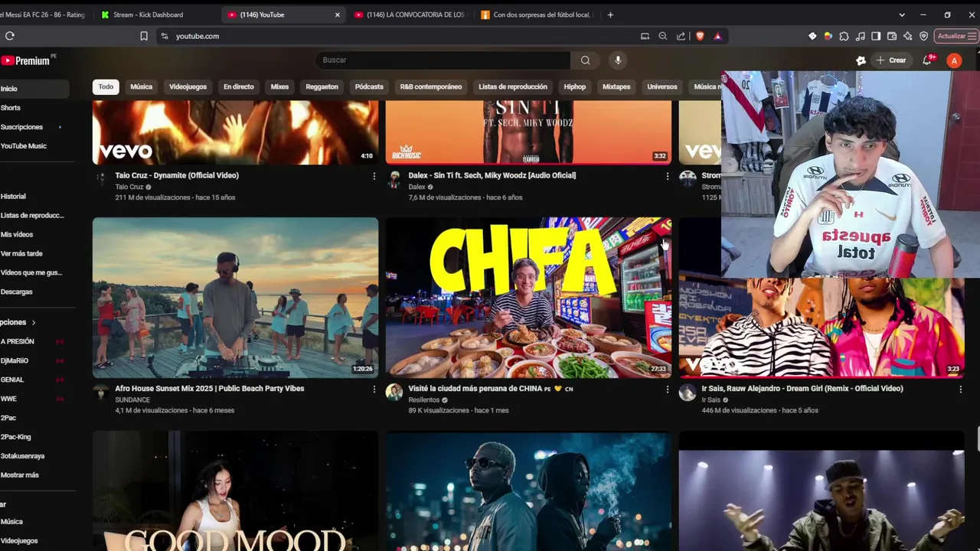Open the Actualizar browser menu
Viewport: 980px width, 551px height.
pyautogui.click(x=956, y=36)
